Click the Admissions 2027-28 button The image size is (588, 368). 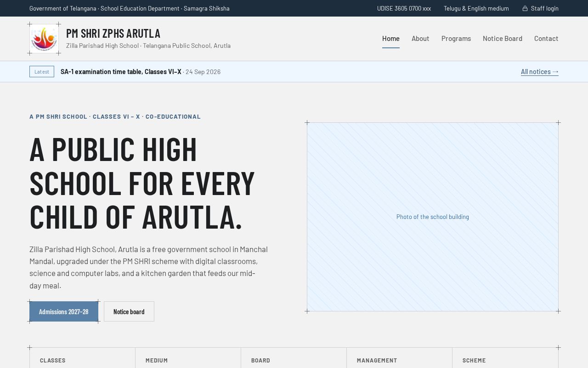64,311
